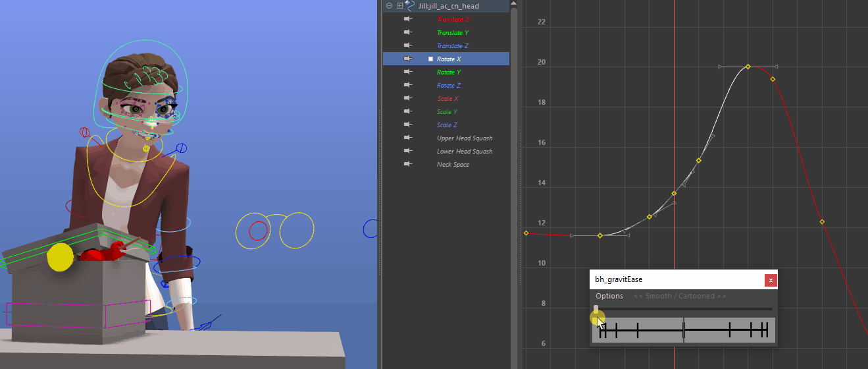Click the plus box beside Jill:jill_ac_cn_head
Viewport: 868px width, 369px height.
click(x=399, y=6)
